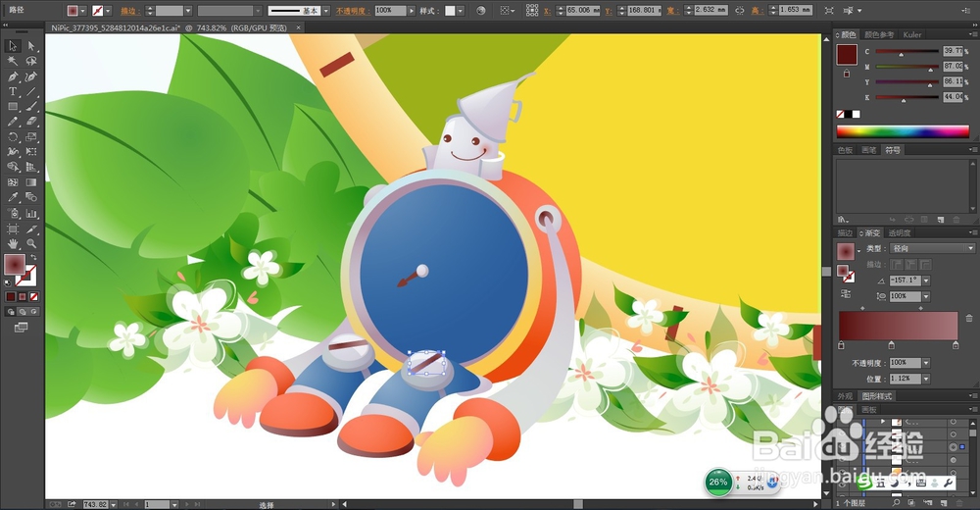Select the Artboard tool

pyautogui.click(x=13, y=229)
